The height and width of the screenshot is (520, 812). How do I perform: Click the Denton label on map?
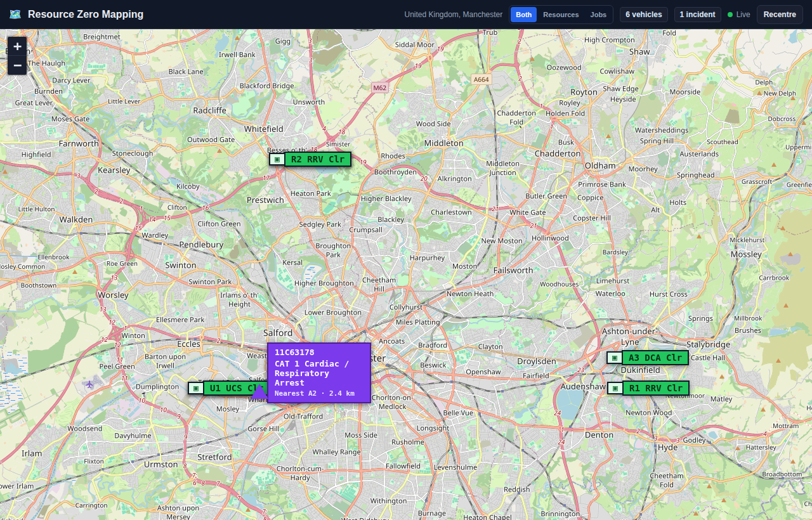(599, 435)
